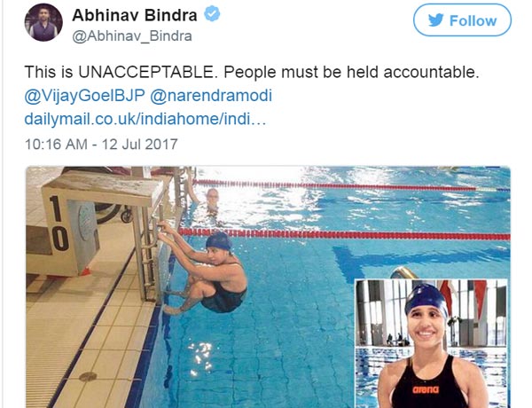Image resolution: width=532 pixels, height=408 pixels.
Task: Click the red lane rope in photo
Action: point(344,234)
